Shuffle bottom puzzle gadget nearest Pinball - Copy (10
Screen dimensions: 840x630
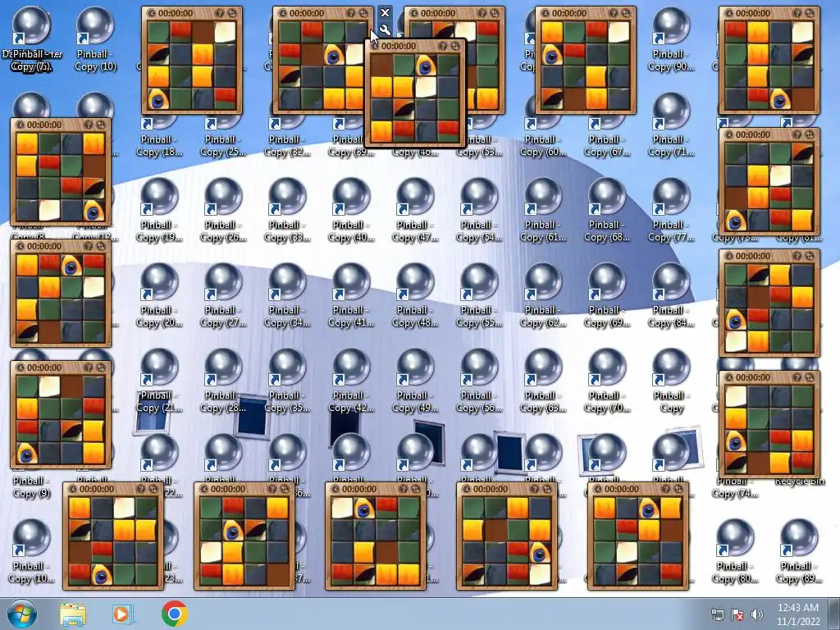pos(153,489)
